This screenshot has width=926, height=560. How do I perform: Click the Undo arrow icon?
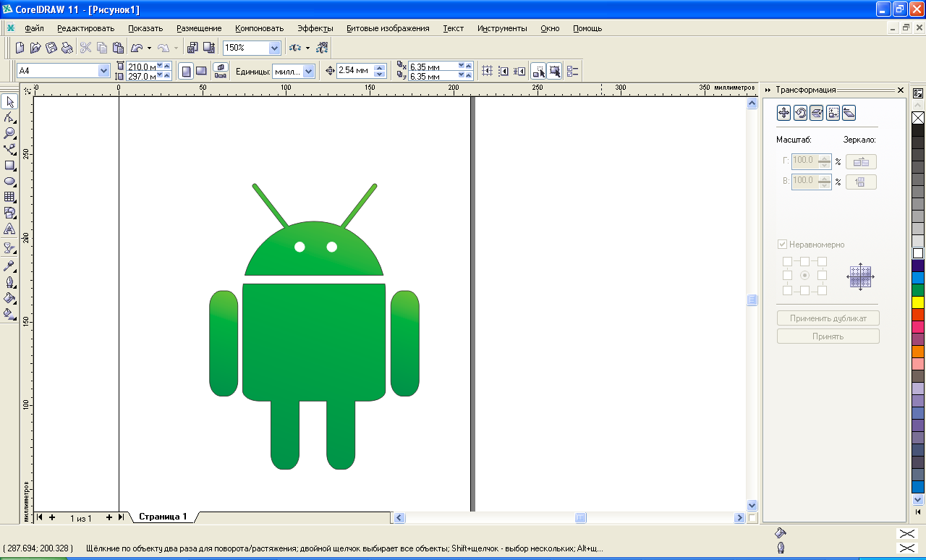[x=137, y=48]
